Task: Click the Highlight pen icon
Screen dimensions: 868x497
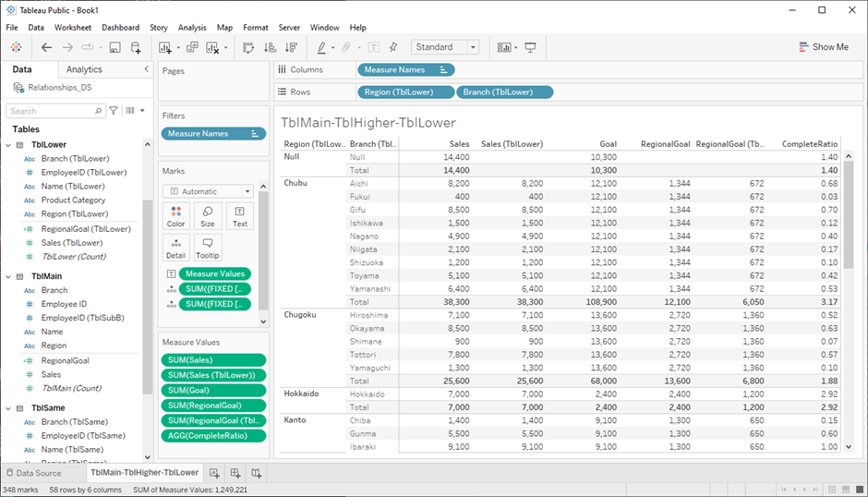Action: 321,48
